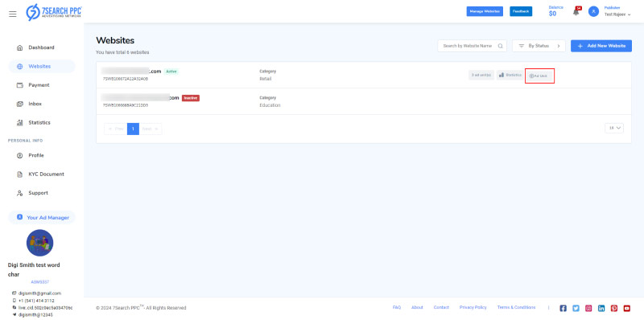This screenshot has height=320, width=644.
Task: Click the Feedback button
Action: coord(521,11)
